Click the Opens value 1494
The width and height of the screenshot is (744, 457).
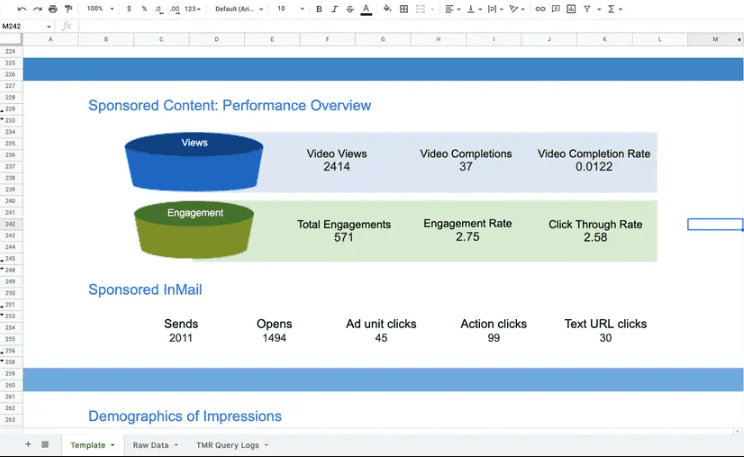pyautogui.click(x=274, y=338)
